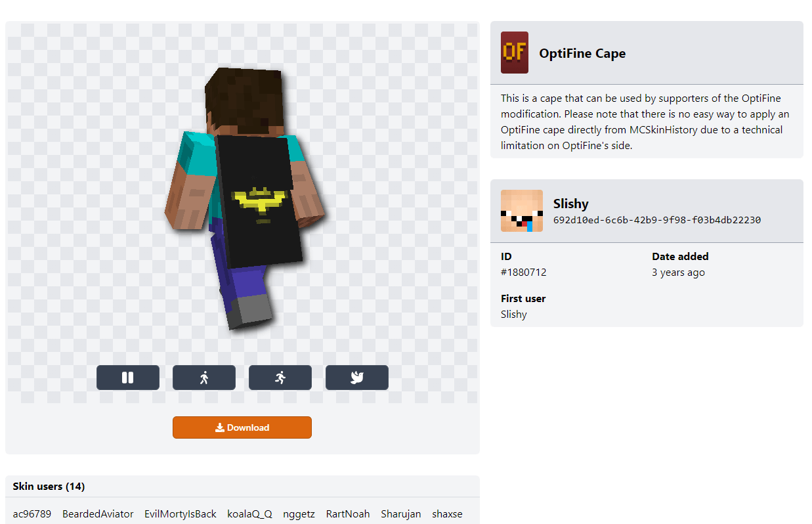Image resolution: width=812 pixels, height=524 pixels.
Task: Open the BeardedAviator user link
Action: 97,513
